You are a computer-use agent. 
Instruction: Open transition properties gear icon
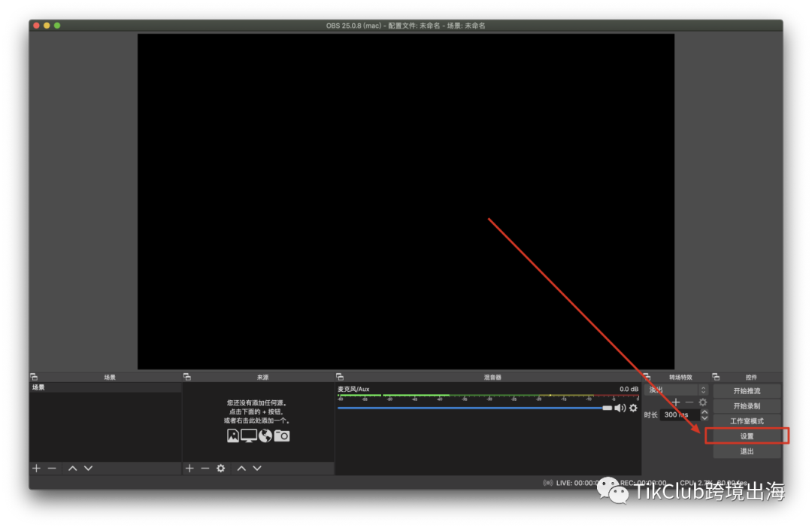click(703, 402)
